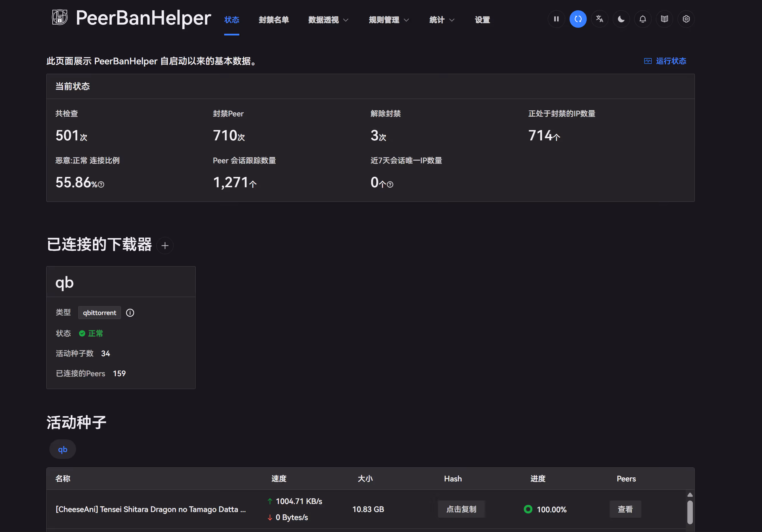Image resolution: width=762 pixels, height=532 pixels.
Task: Open the gear settings icon in the top bar
Action: pos(686,19)
